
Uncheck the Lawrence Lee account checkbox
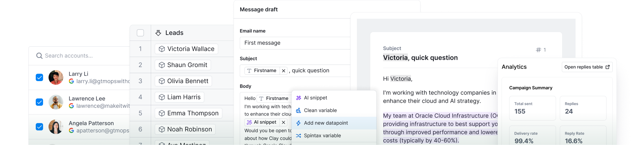click(40, 102)
